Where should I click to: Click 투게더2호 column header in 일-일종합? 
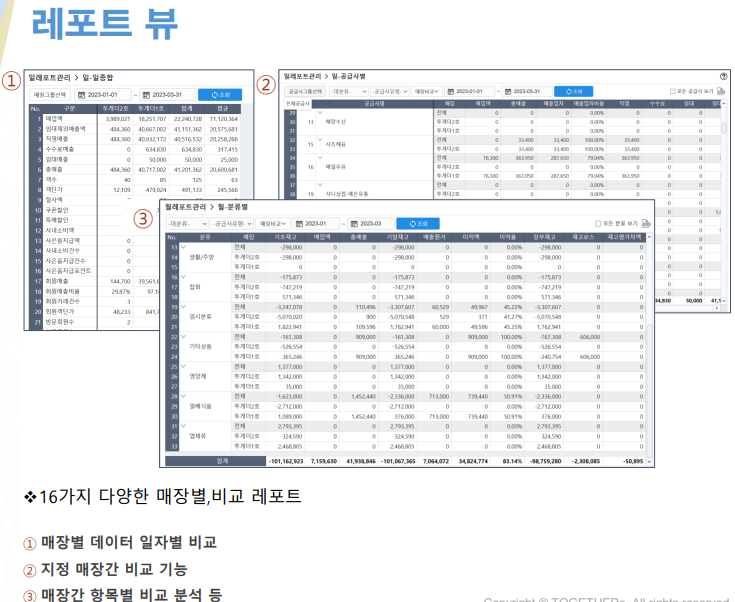point(115,109)
